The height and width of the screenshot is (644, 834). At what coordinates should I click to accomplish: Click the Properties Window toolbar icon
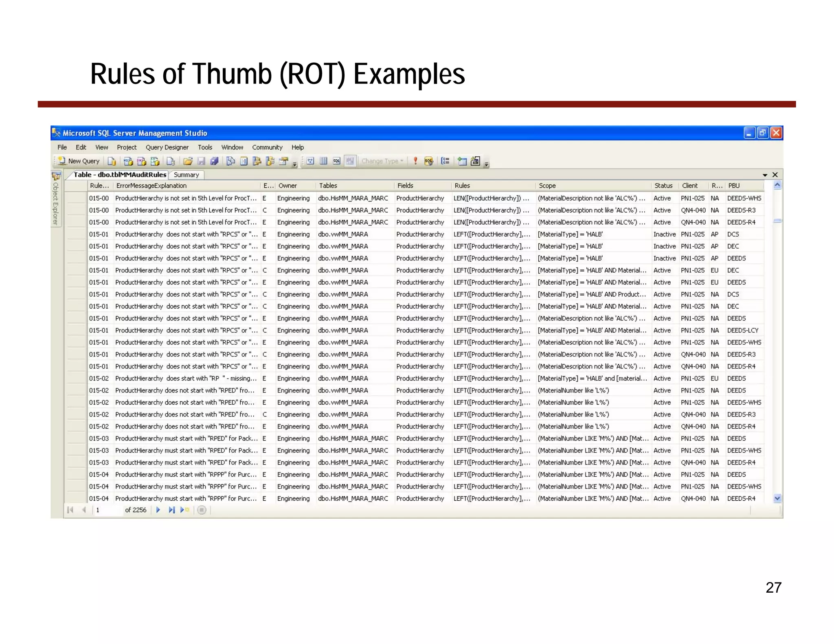click(x=283, y=161)
